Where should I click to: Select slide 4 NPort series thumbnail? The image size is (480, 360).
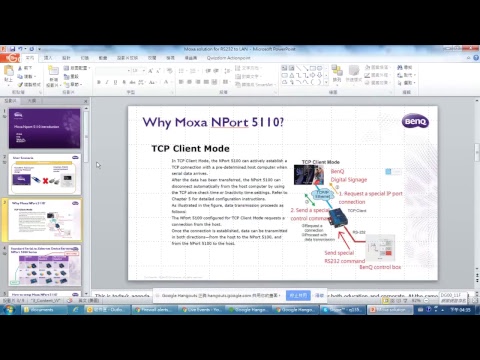(x=45, y=265)
